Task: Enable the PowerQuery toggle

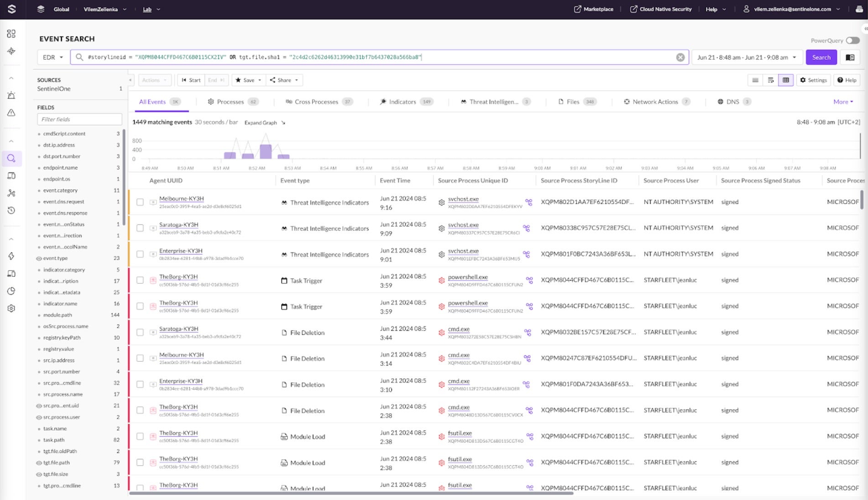Action: coord(852,41)
